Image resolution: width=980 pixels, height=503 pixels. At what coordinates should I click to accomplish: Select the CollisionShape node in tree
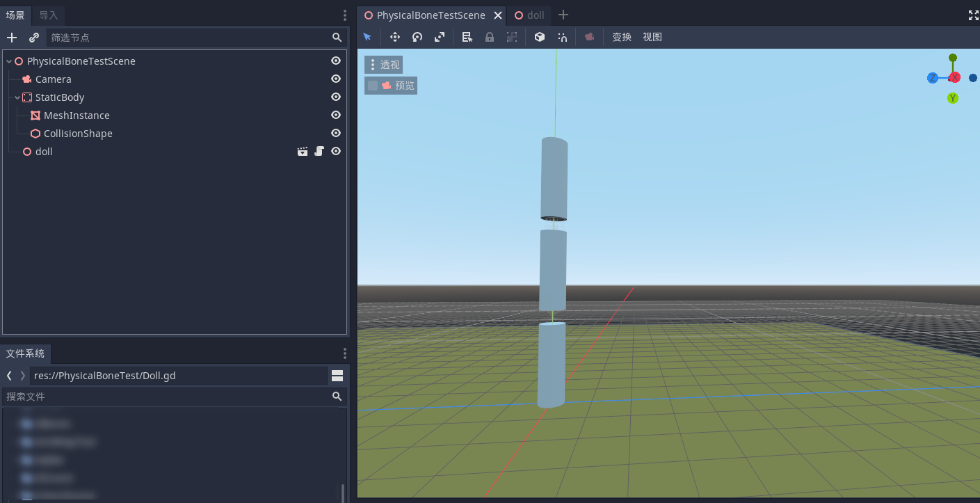coord(78,134)
